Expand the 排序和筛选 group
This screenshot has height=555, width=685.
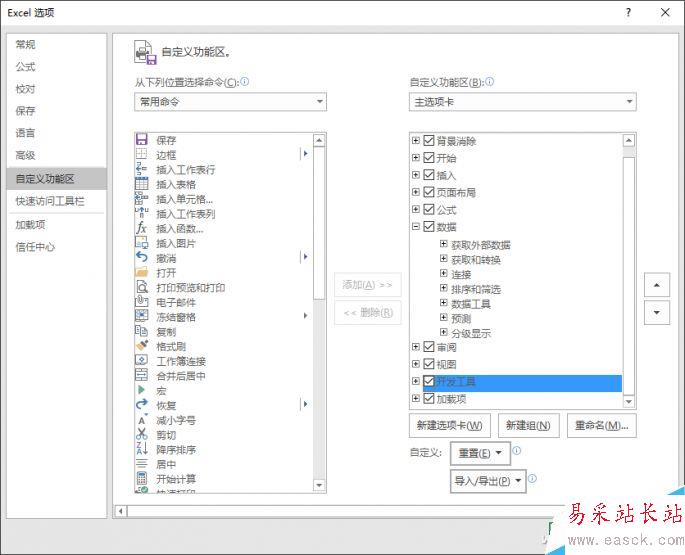coord(443,288)
